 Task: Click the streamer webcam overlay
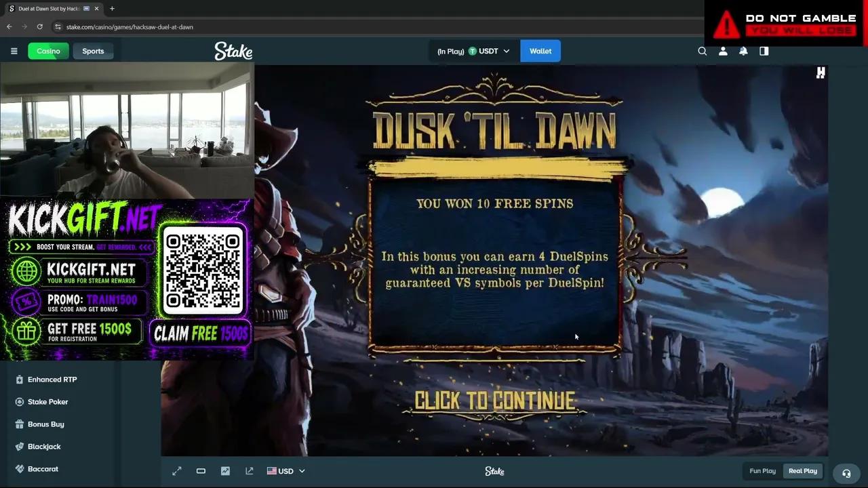tap(127, 131)
